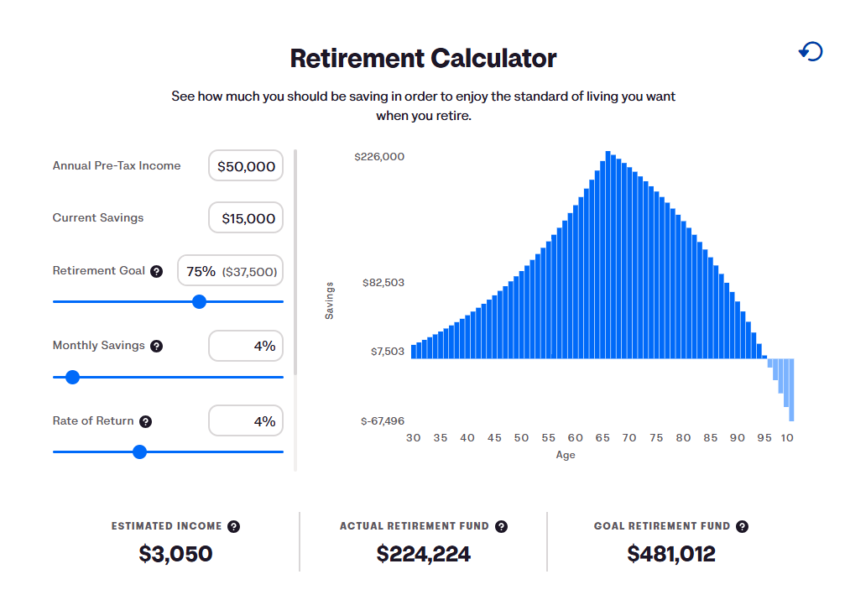The image size is (845, 616).
Task: Click the $224,224 actual retirement fund value
Action: pyautogui.click(x=423, y=554)
